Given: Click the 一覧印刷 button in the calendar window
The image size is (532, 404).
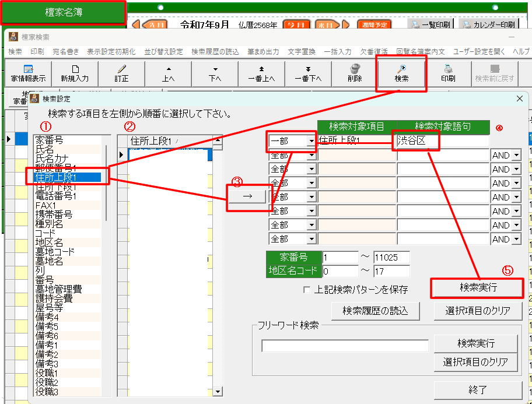Looking at the screenshot, I should (430, 24).
